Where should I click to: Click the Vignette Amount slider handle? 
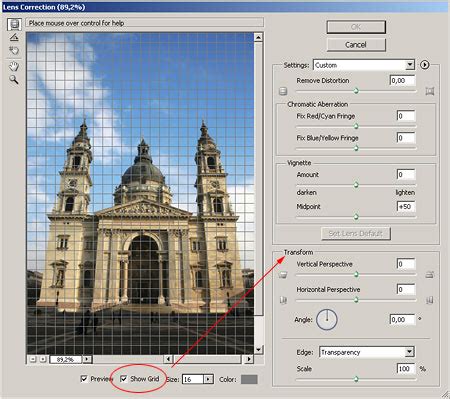tap(356, 185)
